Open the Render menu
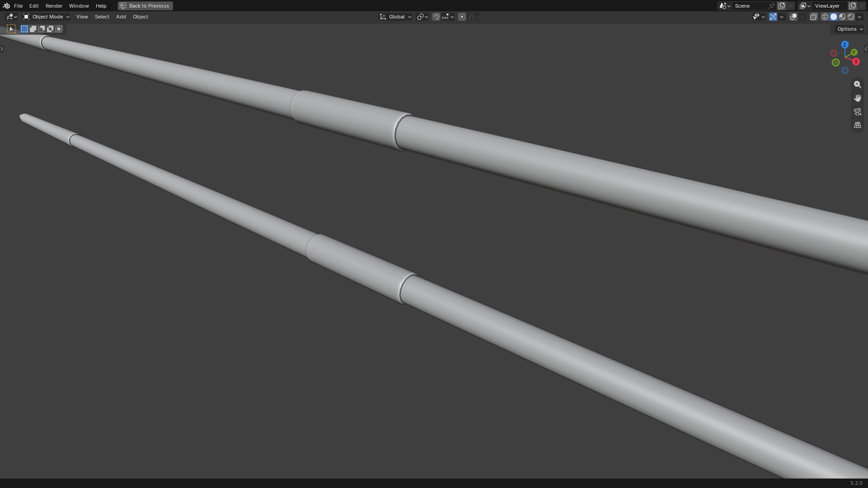The width and height of the screenshot is (868, 488). click(54, 6)
